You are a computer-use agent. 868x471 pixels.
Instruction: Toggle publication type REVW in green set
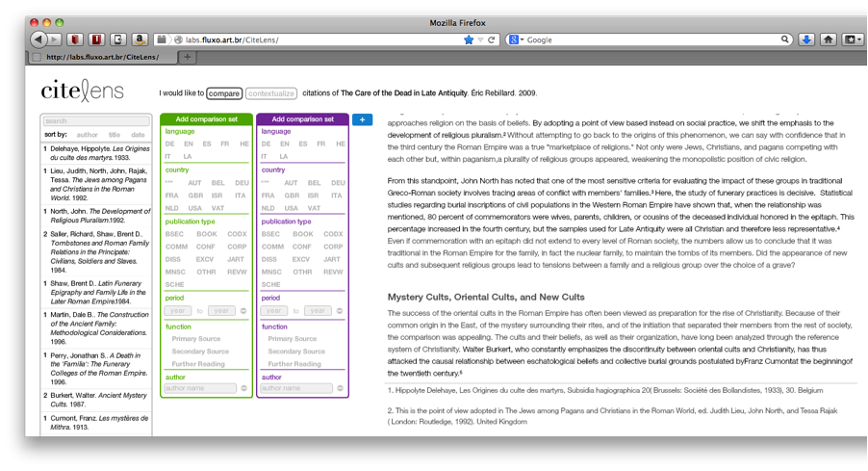coord(237,272)
